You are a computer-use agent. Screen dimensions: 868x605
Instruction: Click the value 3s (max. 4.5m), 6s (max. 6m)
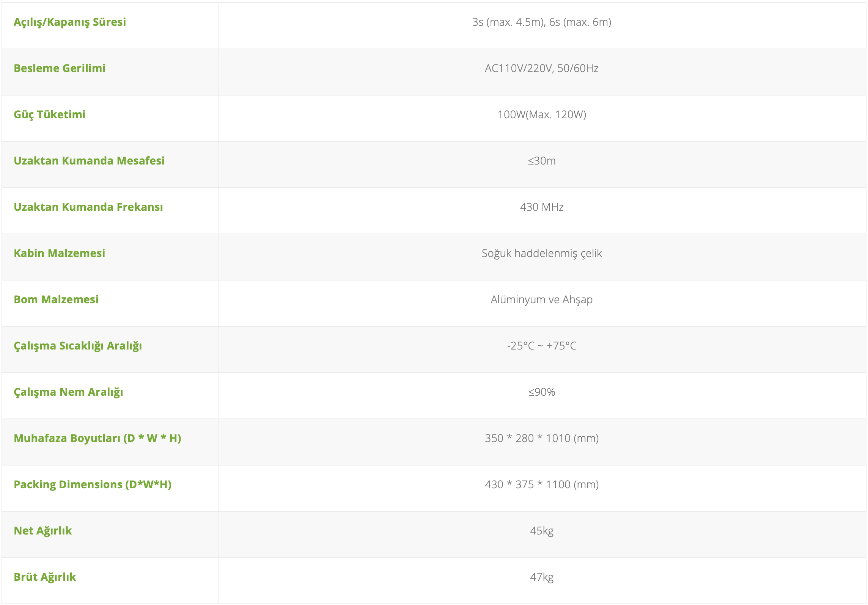point(541,22)
